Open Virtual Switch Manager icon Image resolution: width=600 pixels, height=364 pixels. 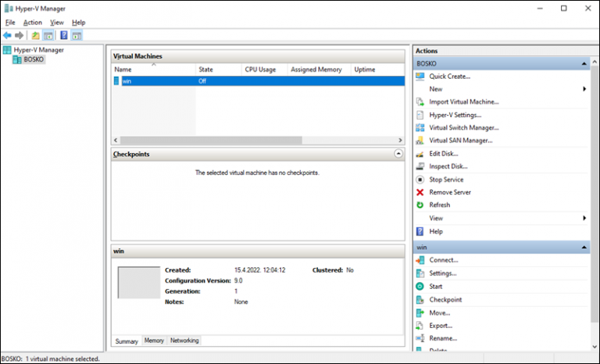(420, 128)
